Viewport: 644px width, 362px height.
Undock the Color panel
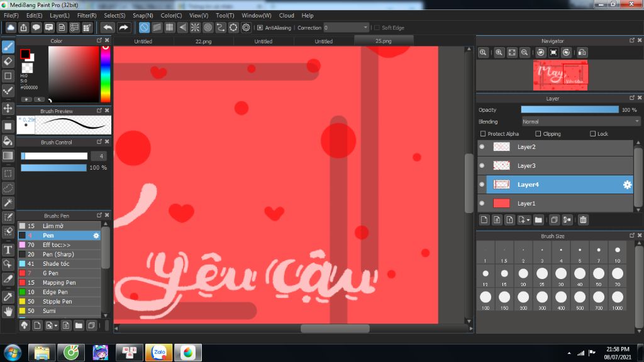click(x=99, y=40)
